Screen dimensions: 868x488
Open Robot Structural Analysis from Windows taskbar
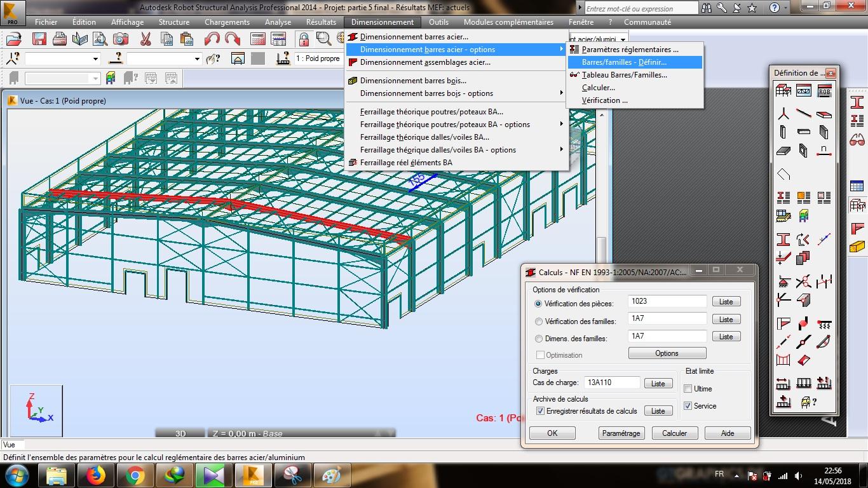point(254,475)
